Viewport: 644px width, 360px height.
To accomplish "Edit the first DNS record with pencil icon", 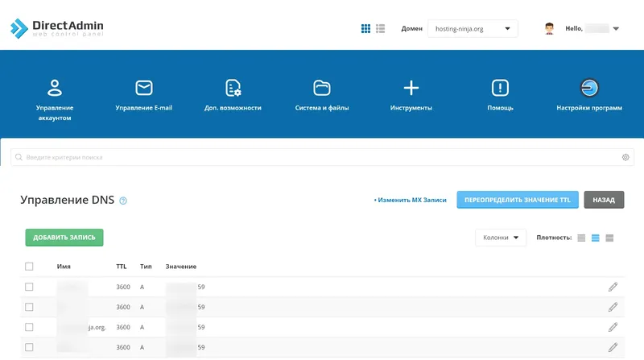I will (x=613, y=287).
